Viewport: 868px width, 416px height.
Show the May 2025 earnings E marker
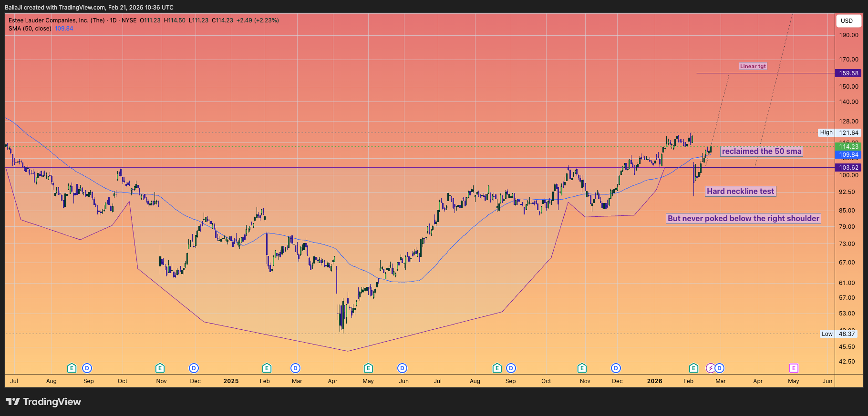[x=368, y=368]
